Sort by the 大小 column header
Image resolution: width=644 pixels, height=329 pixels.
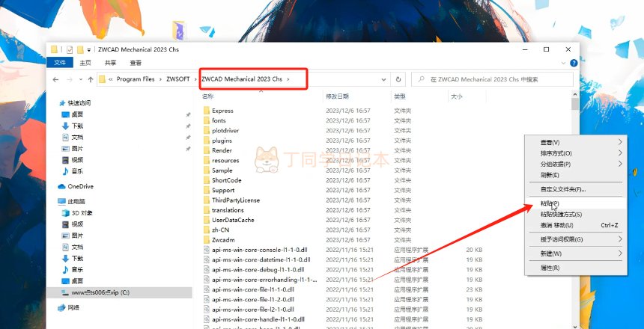point(457,96)
